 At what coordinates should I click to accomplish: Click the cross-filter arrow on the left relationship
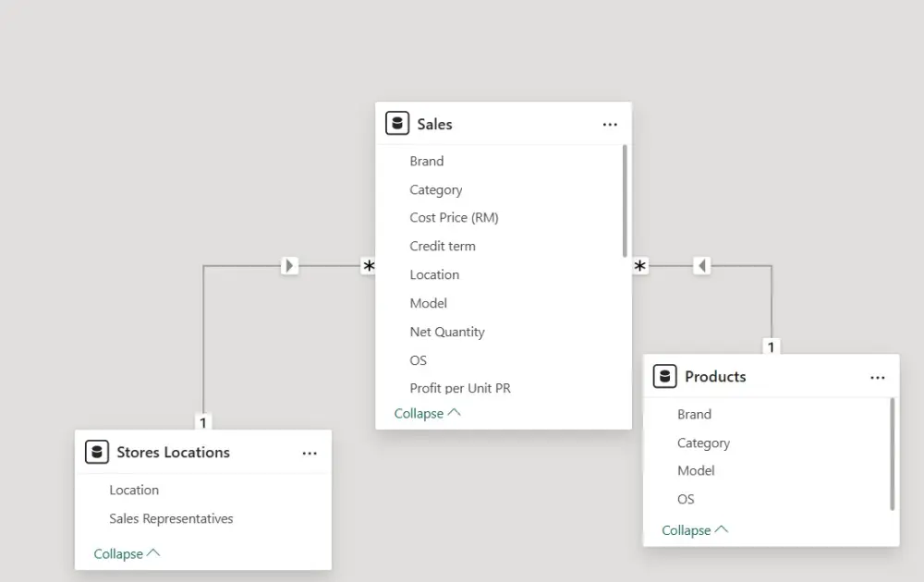click(x=289, y=264)
